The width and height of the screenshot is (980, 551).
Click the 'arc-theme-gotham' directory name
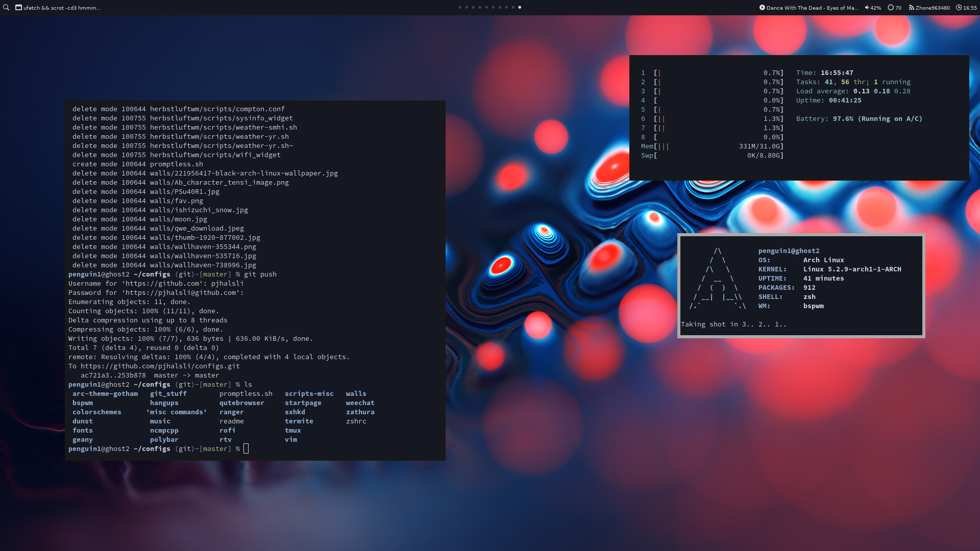[105, 393]
